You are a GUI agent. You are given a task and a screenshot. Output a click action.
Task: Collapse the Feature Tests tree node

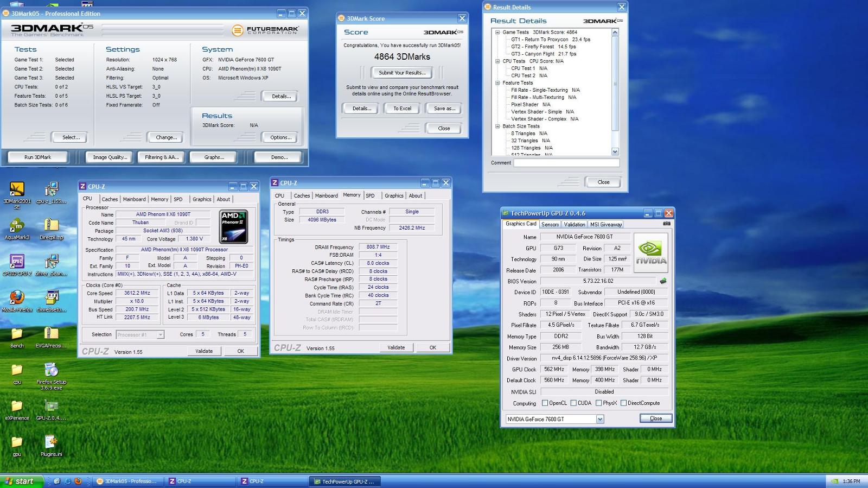(497, 83)
